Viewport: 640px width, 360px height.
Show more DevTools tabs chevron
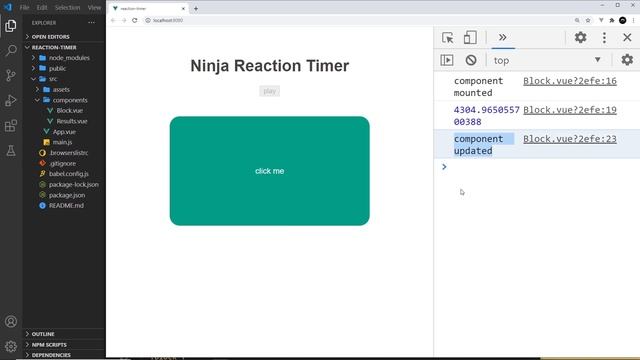click(502, 38)
